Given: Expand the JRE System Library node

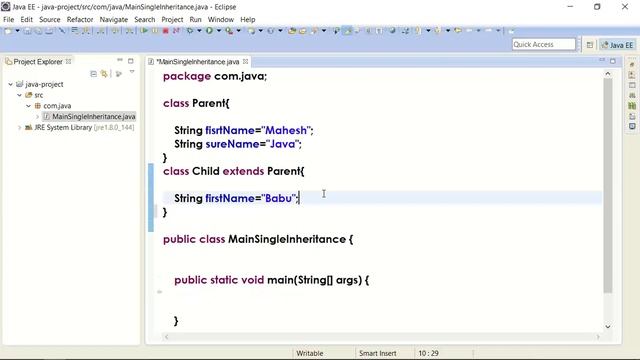Looking at the screenshot, I should pyautogui.click(x=19, y=127).
